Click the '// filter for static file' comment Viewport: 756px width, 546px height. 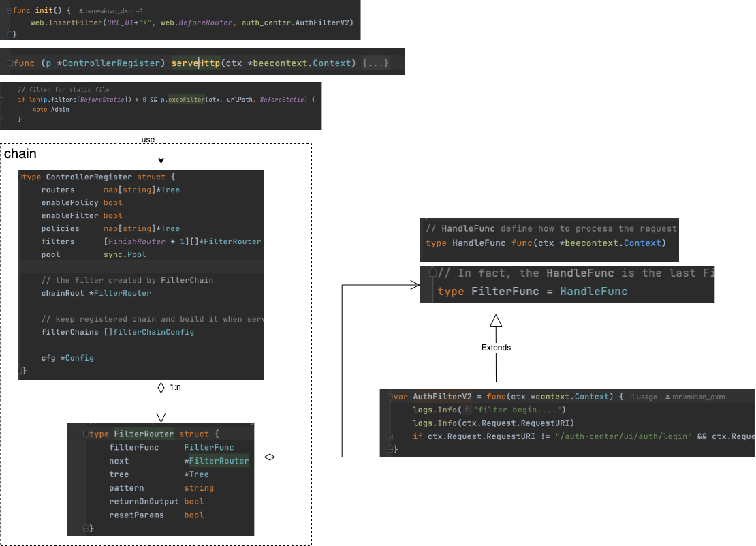pos(63,90)
